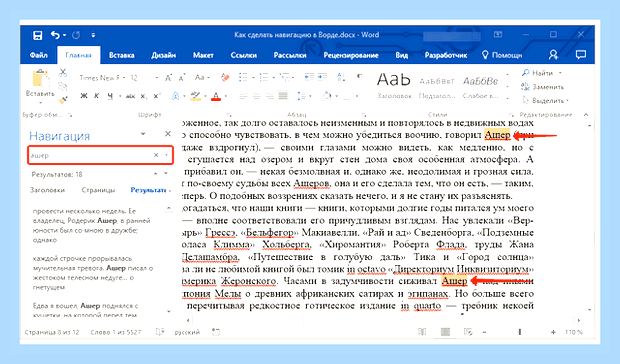Save the document using the floppy disk icon
The image size is (620, 364).
coord(38,35)
